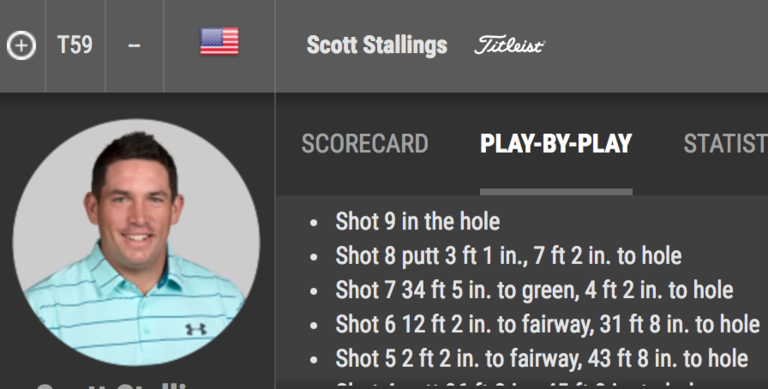
Task: Select the Shot 8 putt entry
Action: [x=508, y=256]
